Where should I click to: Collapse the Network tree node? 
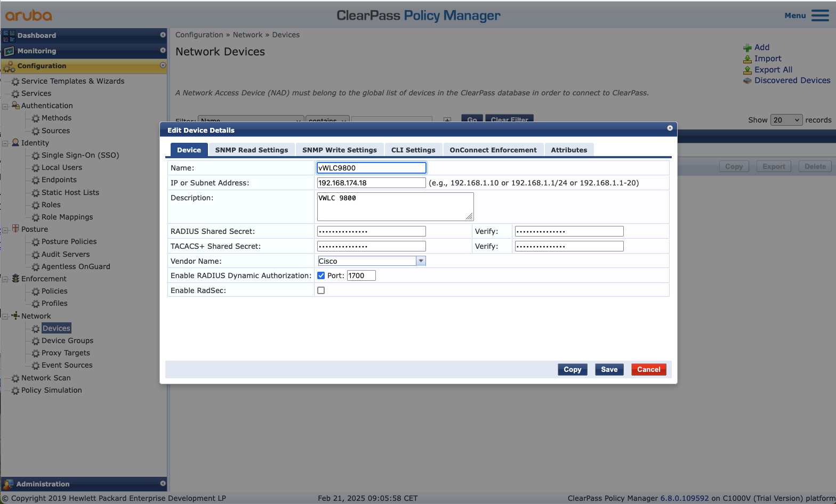(x=5, y=316)
